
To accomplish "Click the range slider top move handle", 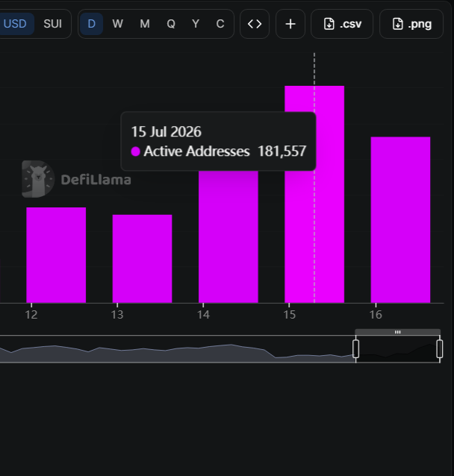I will [x=397, y=332].
